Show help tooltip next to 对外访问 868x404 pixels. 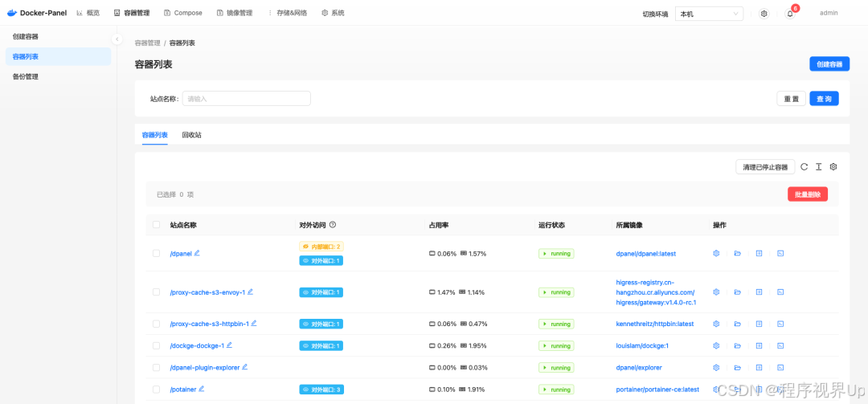click(x=333, y=225)
